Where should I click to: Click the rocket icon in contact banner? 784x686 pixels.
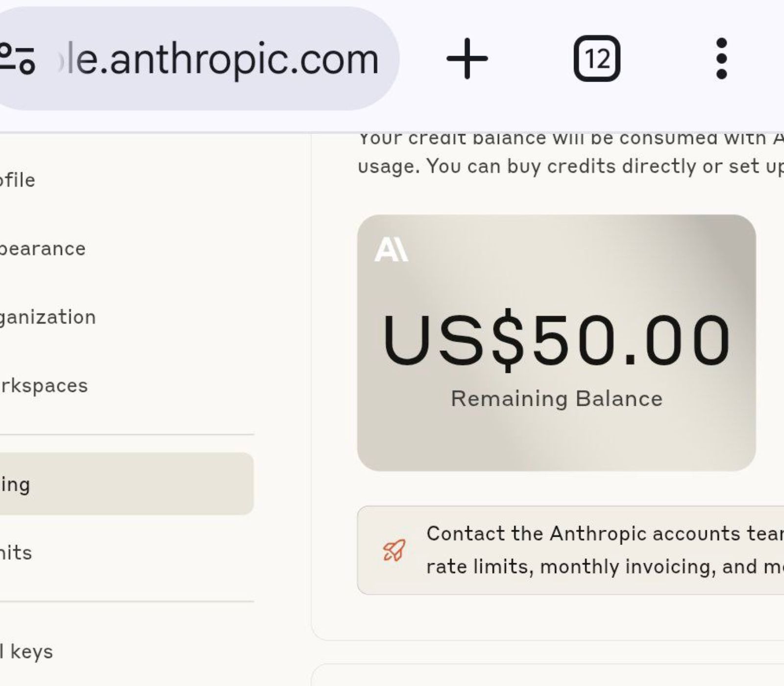click(394, 550)
